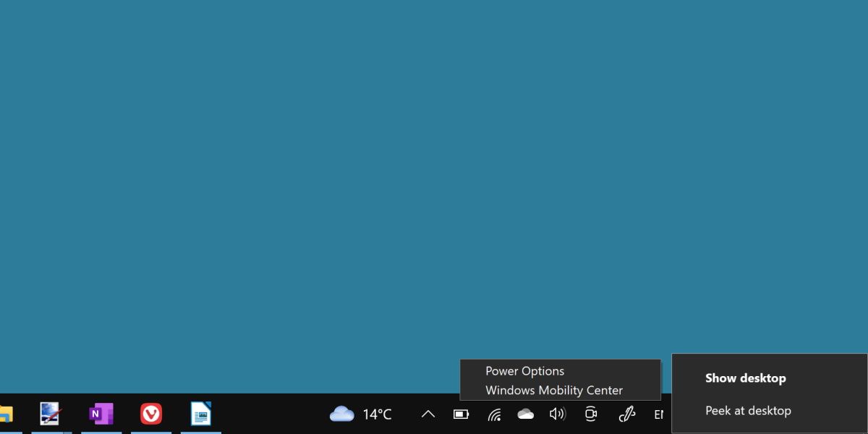The width and height of the screenshot is (868, 434).
Task: Click the battery icon in the tray
Action: click(x=461, y=414)
